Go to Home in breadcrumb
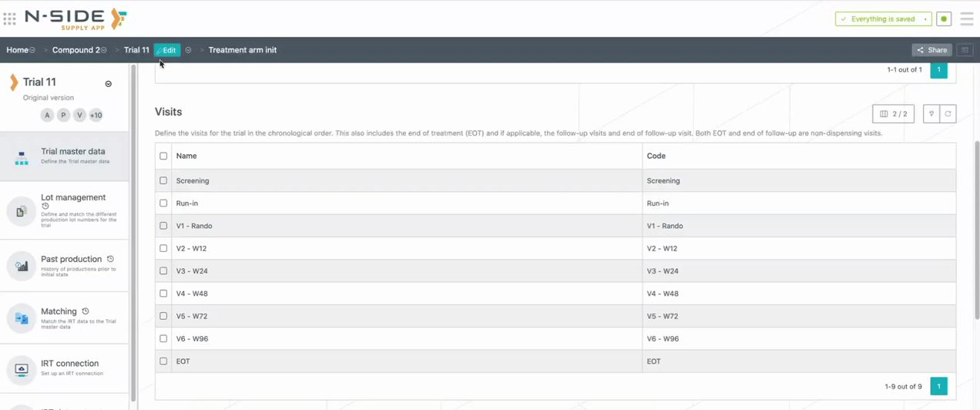Viewport: 980px width, 410px height. click(17, 50)
